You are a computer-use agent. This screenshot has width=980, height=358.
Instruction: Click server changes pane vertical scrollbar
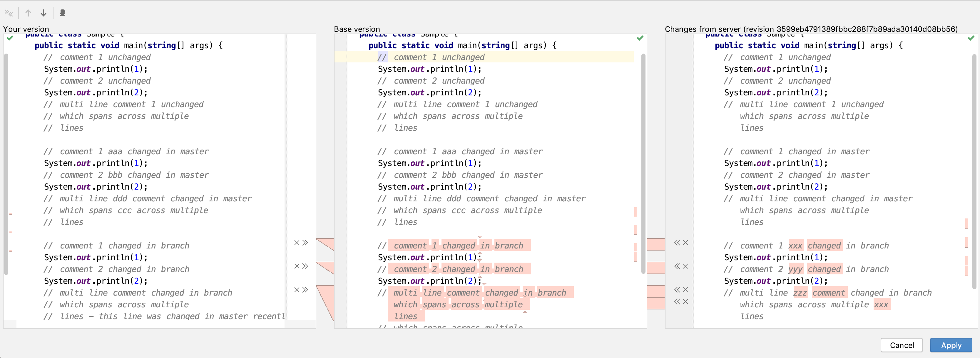[974, 171]
